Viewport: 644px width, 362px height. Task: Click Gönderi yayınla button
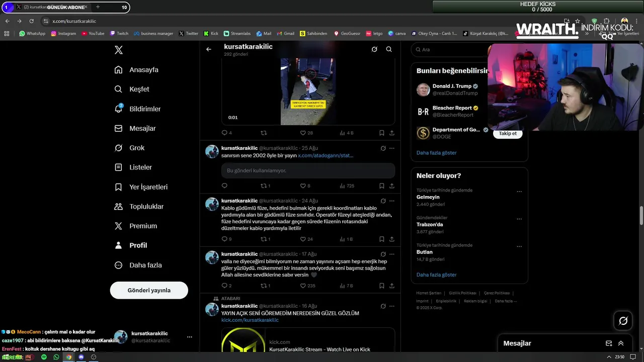click(149, 290)
